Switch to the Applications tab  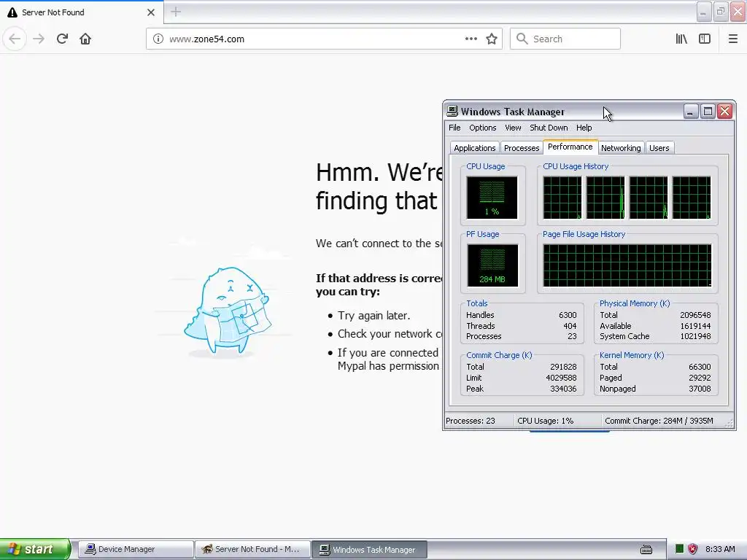point(474,148)
